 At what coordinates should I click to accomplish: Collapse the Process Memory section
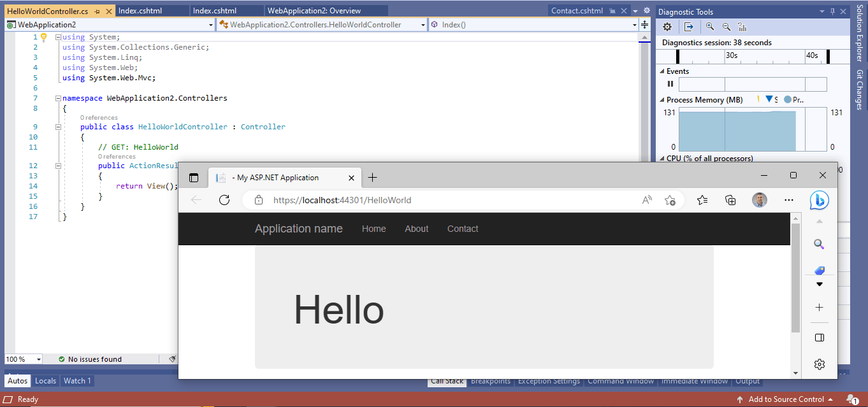[662, 100]
